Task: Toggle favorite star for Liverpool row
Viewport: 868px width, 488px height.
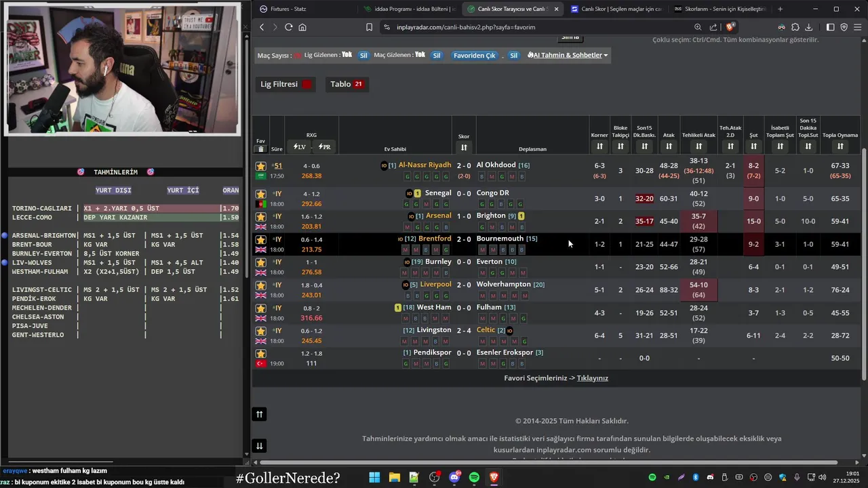Action: [260, 286]
